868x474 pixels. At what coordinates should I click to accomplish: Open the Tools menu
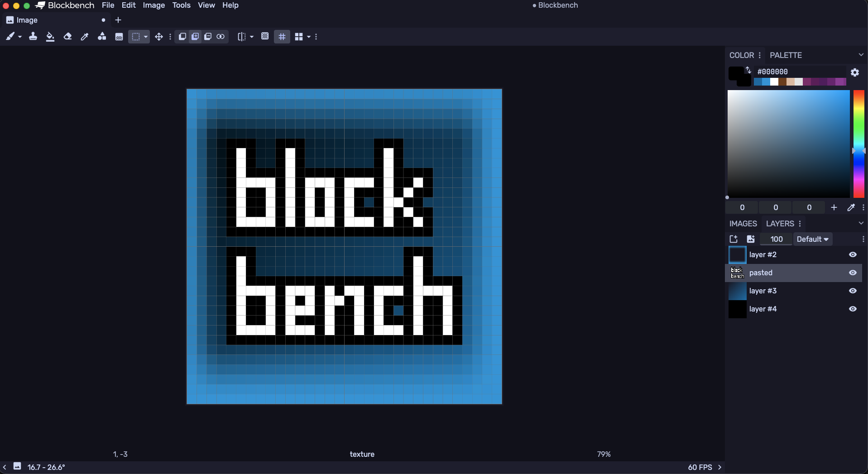point(181,5)
